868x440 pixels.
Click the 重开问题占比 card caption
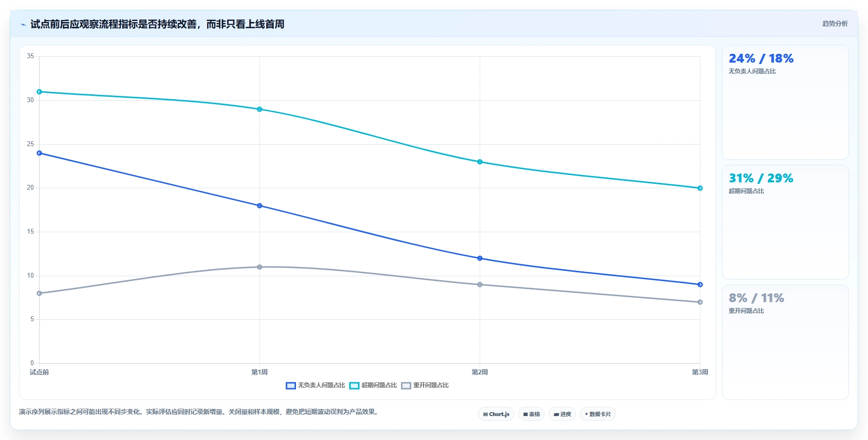point(746,311)
